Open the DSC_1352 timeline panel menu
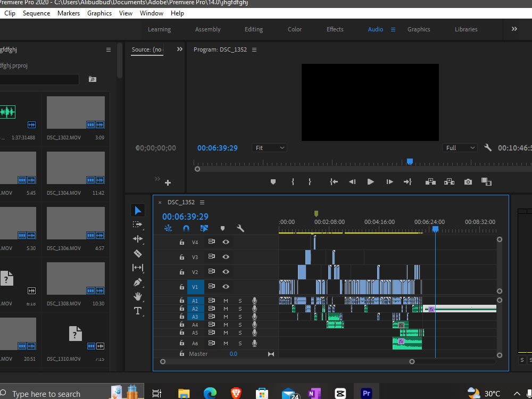The width and height of the screenshot is (532, 399). 202,202
